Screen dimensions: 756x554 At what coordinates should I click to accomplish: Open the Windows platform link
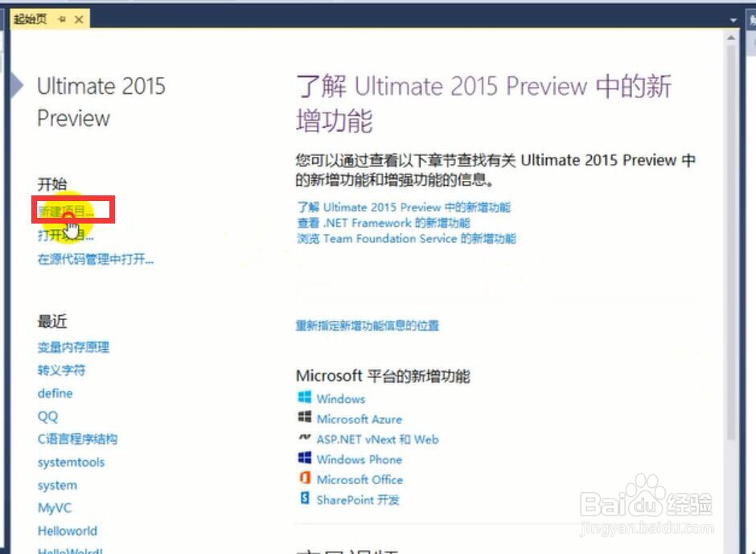click(341, 399)
